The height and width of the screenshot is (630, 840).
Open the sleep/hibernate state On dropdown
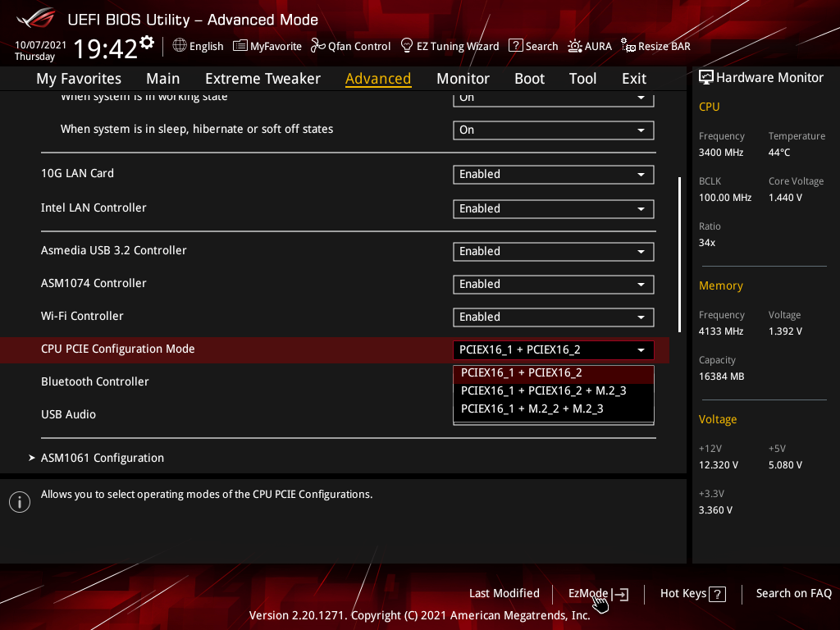pyautogui.click(x=554, y=130)
